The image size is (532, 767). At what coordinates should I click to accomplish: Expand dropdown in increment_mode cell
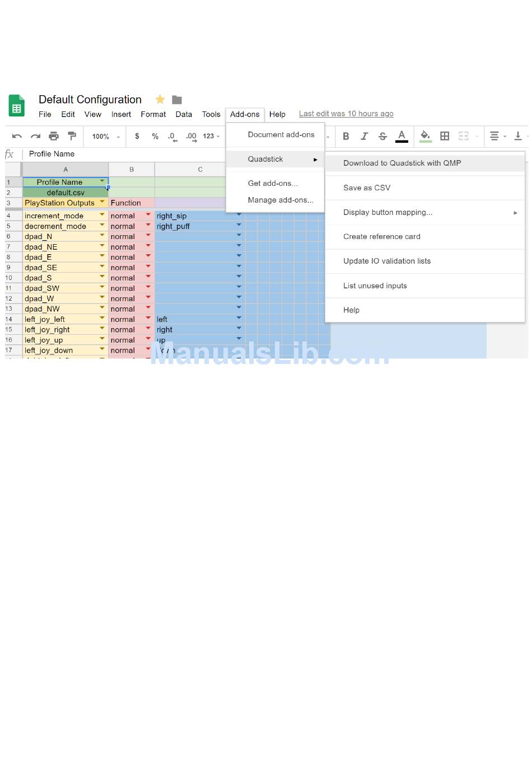(x=102, y=215)
